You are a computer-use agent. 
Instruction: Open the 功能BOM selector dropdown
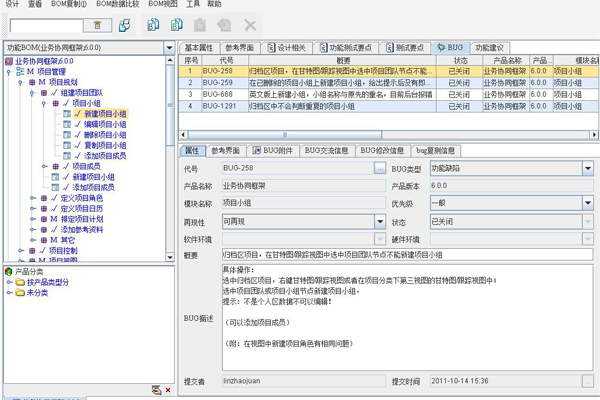[x=169, y=48]
